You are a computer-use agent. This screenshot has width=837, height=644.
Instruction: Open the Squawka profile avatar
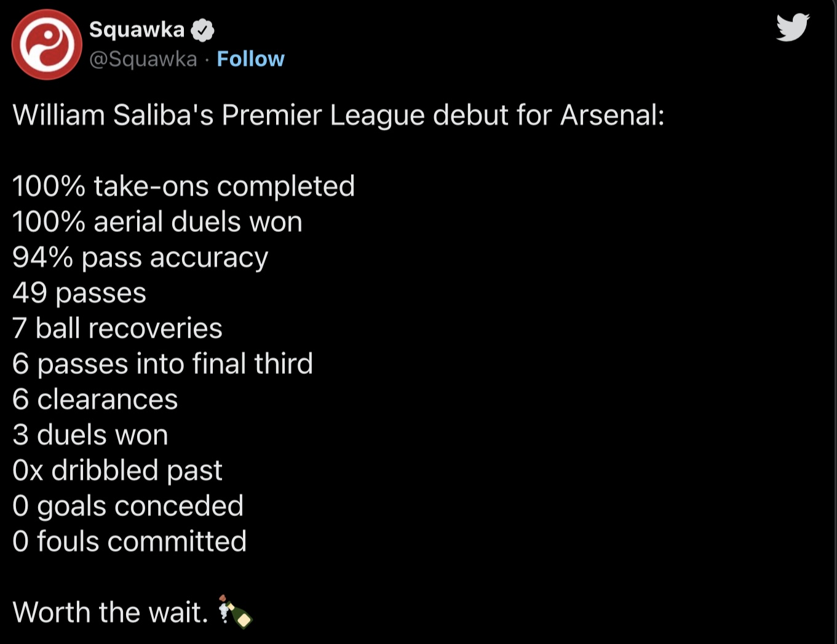point(47,45)
